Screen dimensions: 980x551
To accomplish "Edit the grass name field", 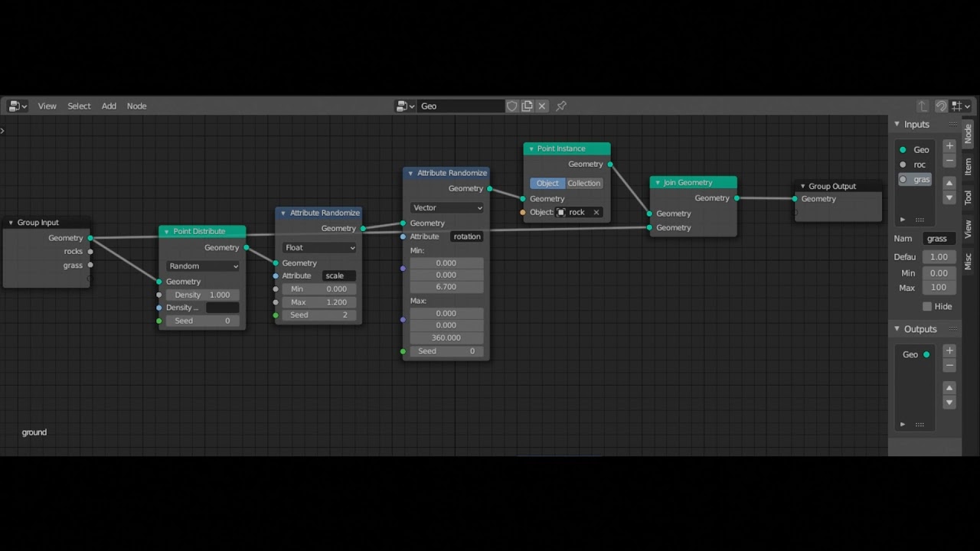I will tap(939, 239).
